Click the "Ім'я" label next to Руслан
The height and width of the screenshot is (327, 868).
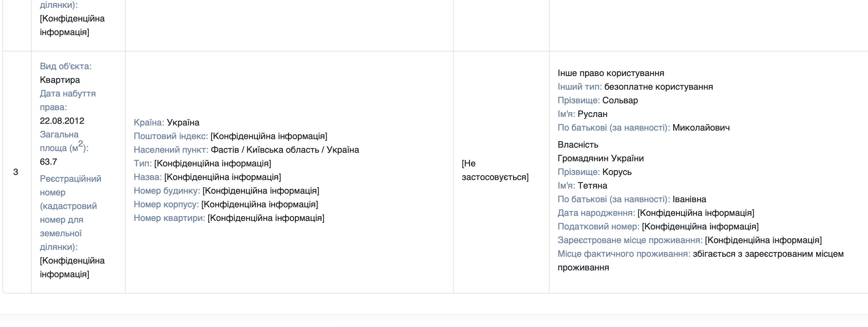point(568,114)
